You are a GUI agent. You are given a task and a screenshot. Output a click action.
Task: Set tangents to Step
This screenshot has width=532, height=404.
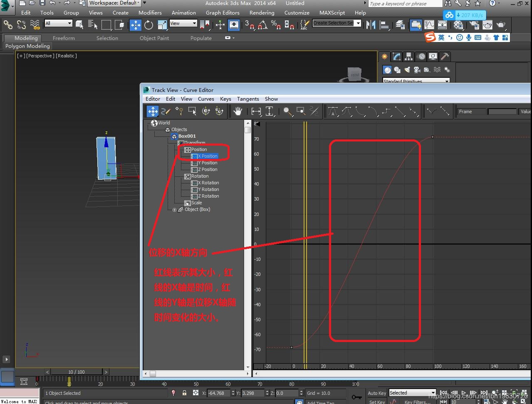pos(387,111)
